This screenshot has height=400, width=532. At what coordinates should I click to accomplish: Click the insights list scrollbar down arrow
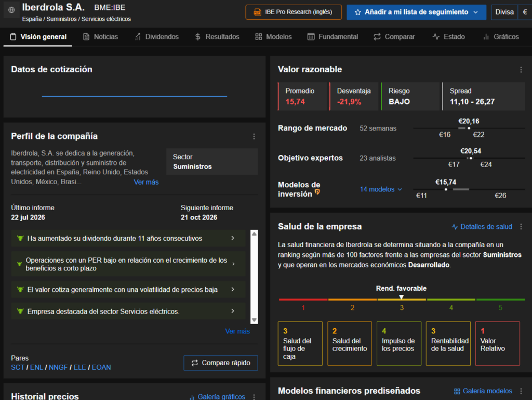254,320
